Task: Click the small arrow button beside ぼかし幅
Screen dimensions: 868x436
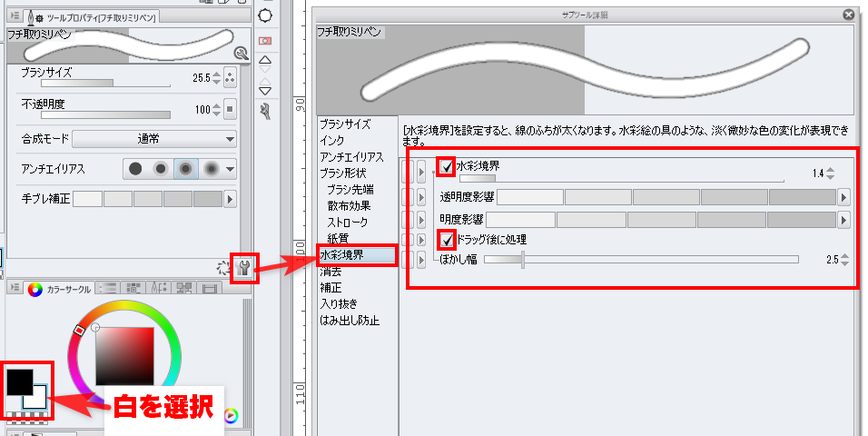Action: click(x=421, y=259)
